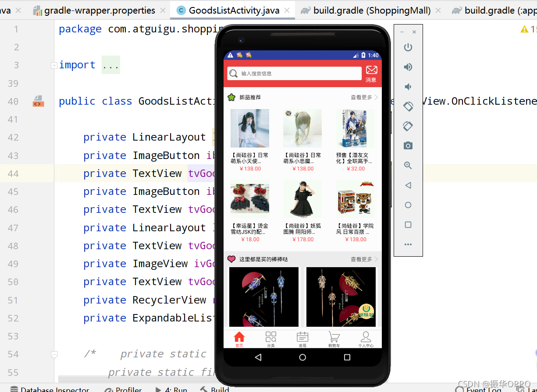Close the GoodsListActivity.java tab
This screenshot has width=537, height=392.
pyautogui.click(x=287, y=11)
